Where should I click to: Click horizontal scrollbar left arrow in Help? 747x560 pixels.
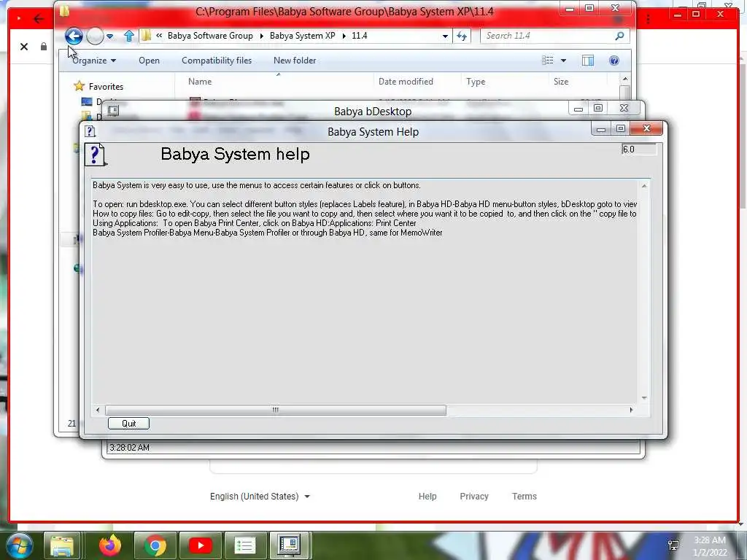(98, 410)
